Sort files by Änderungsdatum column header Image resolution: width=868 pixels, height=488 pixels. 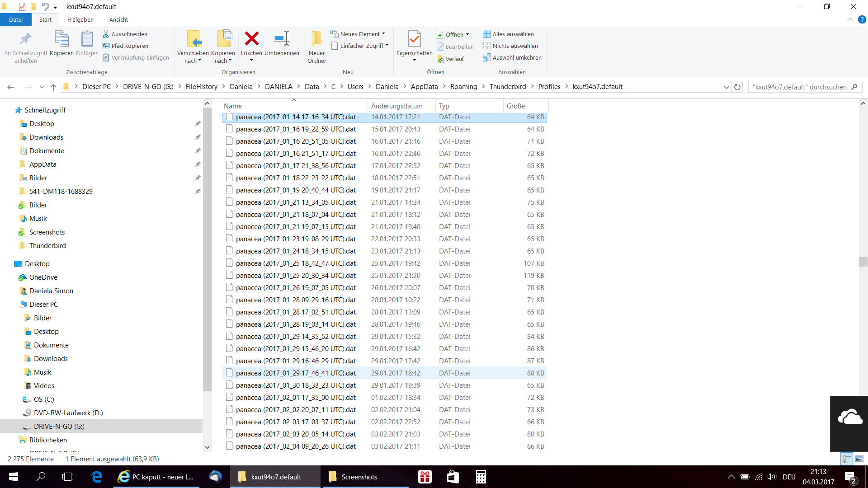pyautogui.click(x=396, y=106)
